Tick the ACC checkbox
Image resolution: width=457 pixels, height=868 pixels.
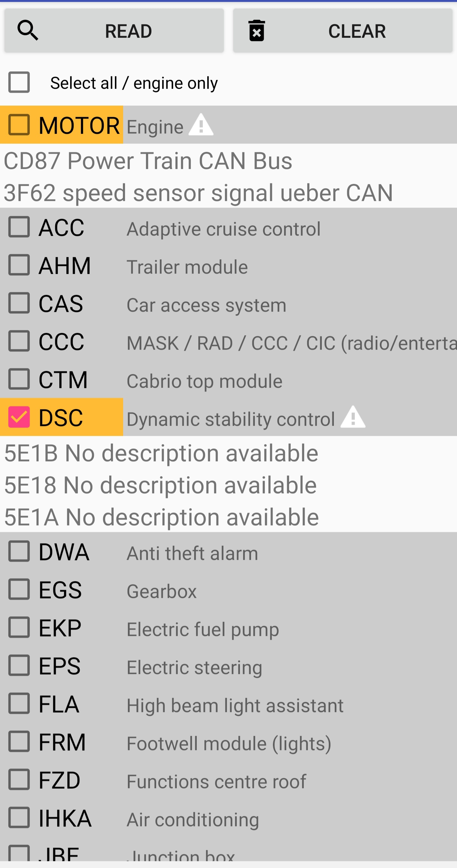(19, 227)
